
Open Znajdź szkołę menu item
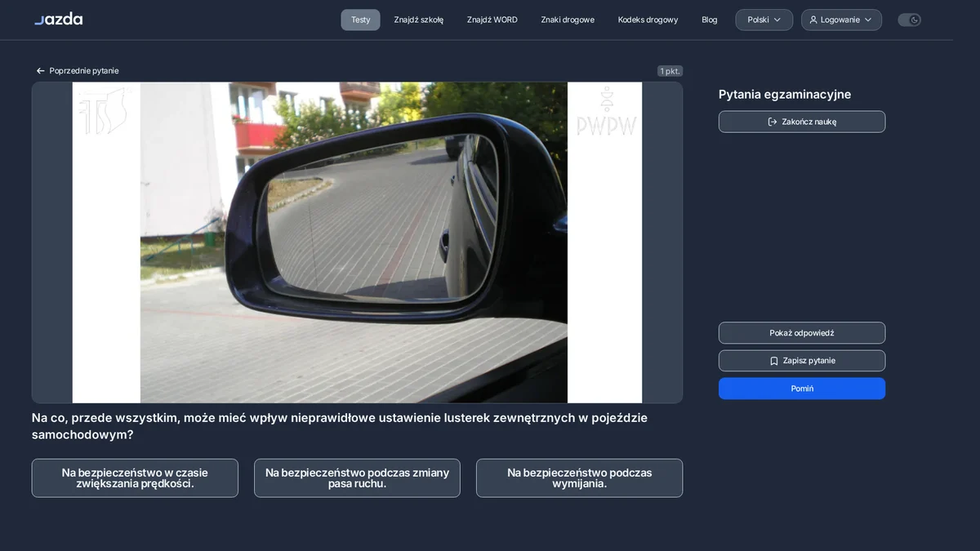point(419,20)
